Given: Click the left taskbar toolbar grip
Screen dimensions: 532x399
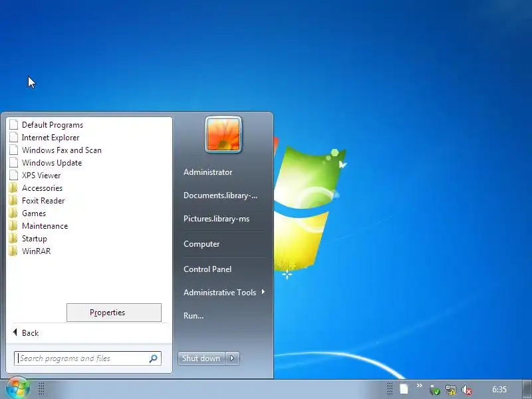Looking at the screenshot, I should tap(41, 389).
